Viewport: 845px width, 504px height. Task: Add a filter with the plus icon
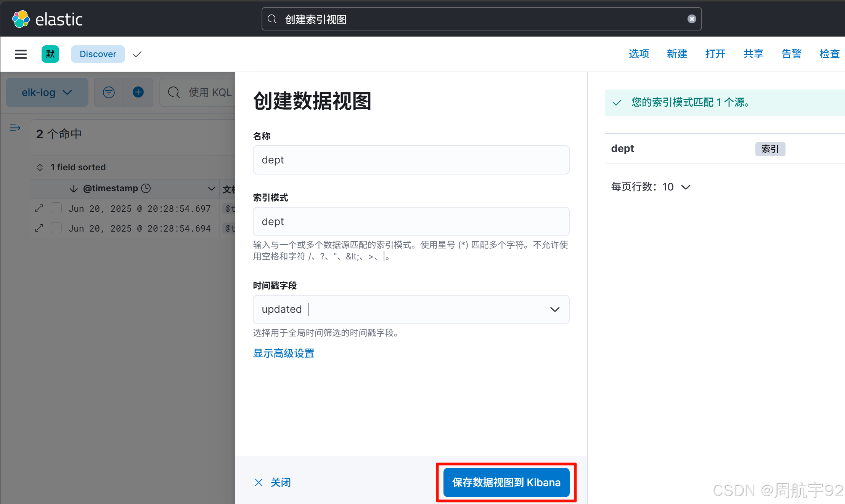[138, 92]
